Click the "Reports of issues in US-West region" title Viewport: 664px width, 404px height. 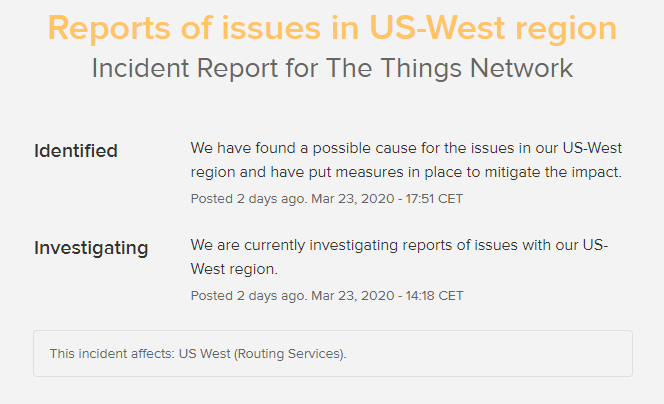click(x=332, y=28)
